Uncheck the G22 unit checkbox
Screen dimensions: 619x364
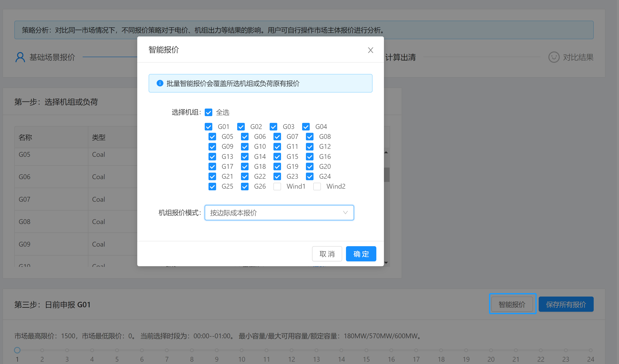[x=245, y=177]
